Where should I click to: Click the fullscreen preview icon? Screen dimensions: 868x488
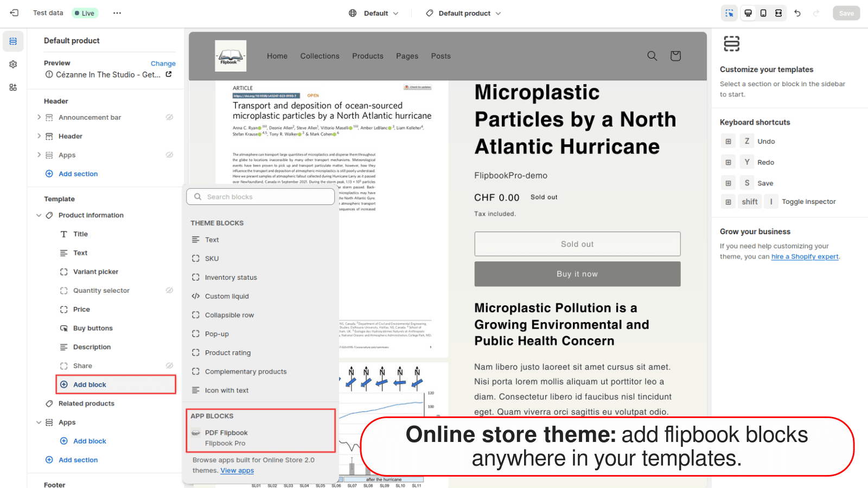point(778,13)
